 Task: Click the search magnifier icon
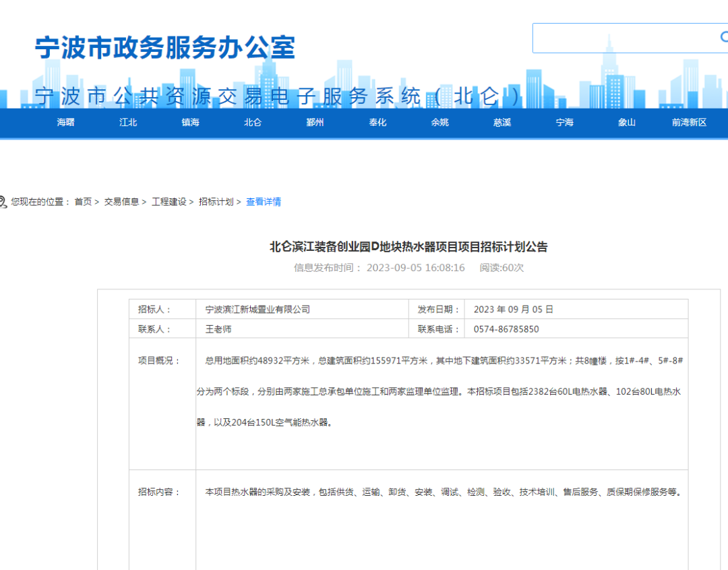(x=723, y=36)
